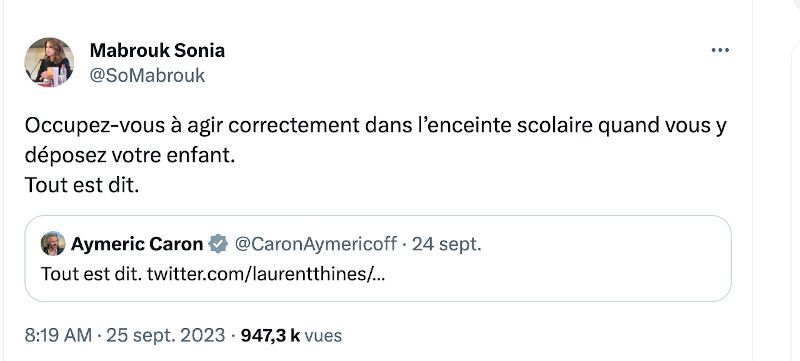Click the line 'déposez votre enfant.'
The image size is (800, 361).
pyautogui.click(x=130, y=156)
